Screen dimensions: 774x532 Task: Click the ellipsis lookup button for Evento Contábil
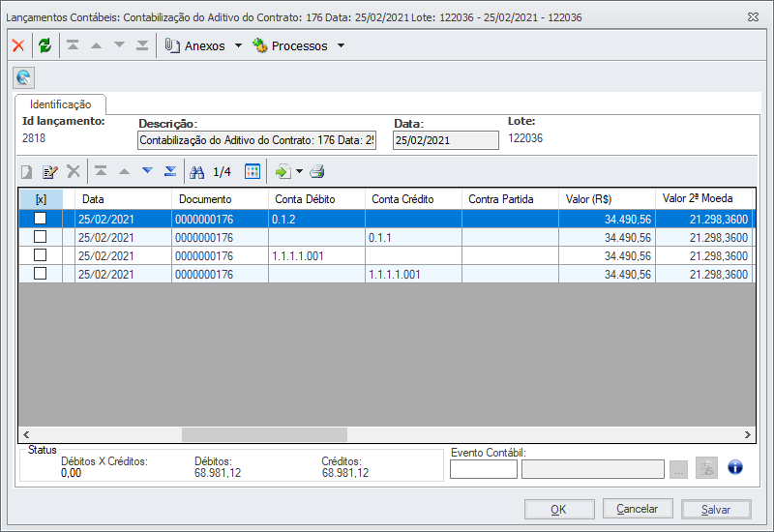click(x=679, y=469)
